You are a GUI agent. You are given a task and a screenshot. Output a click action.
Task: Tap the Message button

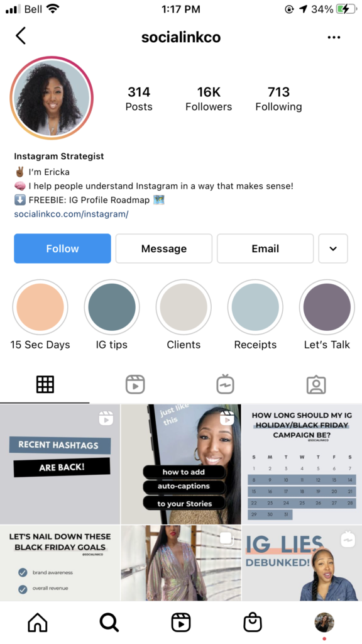coord(164,248)
